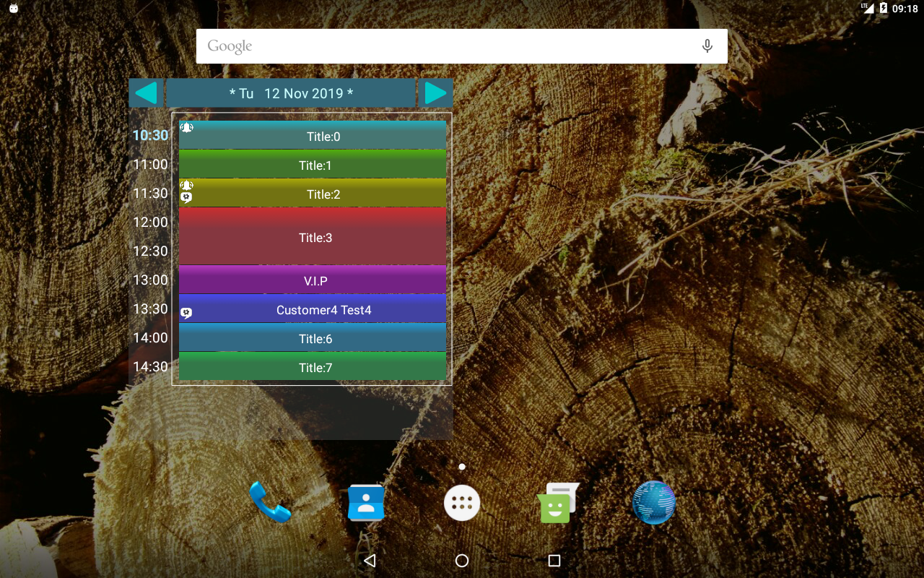924x578 pixels.
Task: Open the Phone app
Action: pos(270,502)
